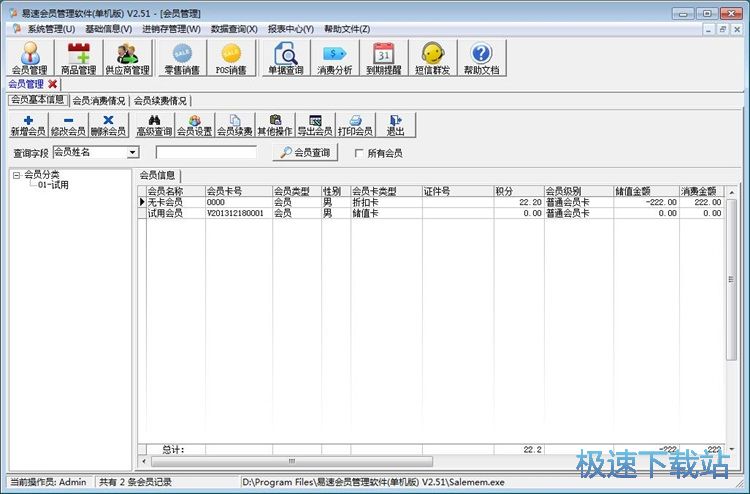Collapse the 会员分类 tree node

click(17, 175)
